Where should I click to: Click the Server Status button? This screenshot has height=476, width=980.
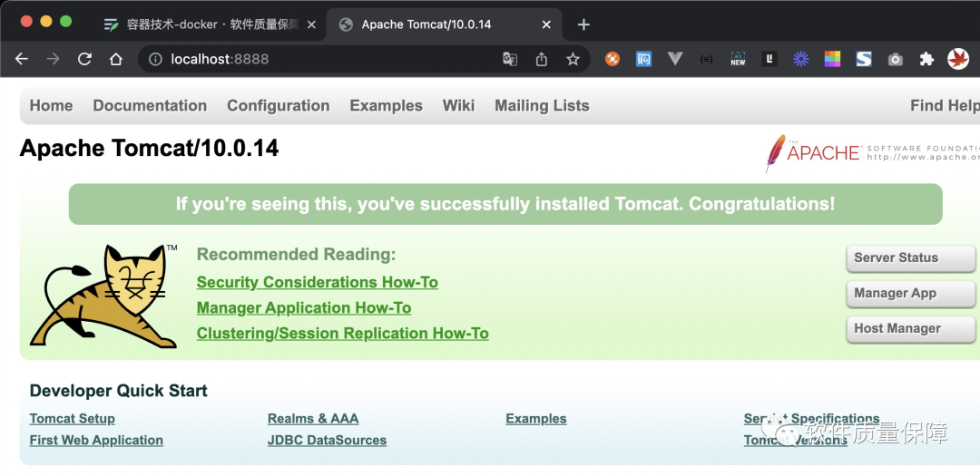(x=911, y=258)
